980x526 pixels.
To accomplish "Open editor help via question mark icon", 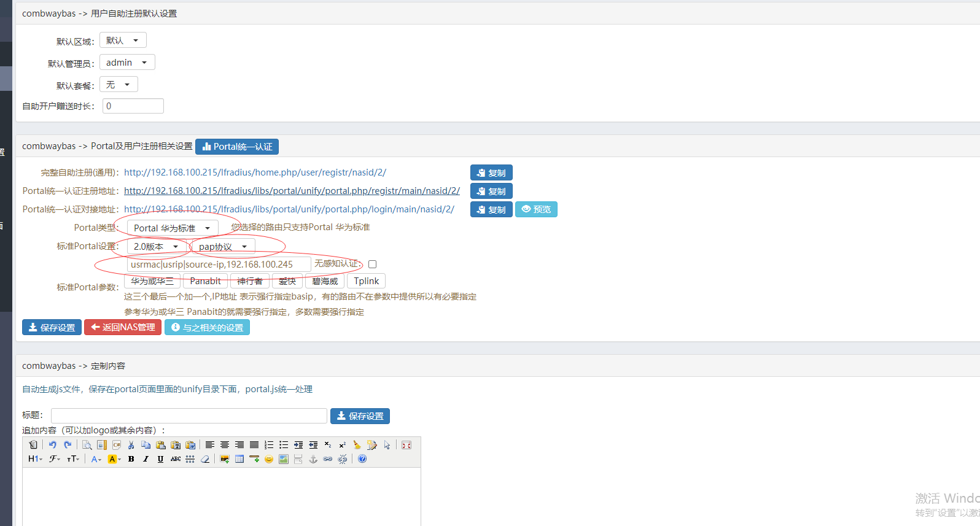I will pyautogui.click(x=362, y=459).
